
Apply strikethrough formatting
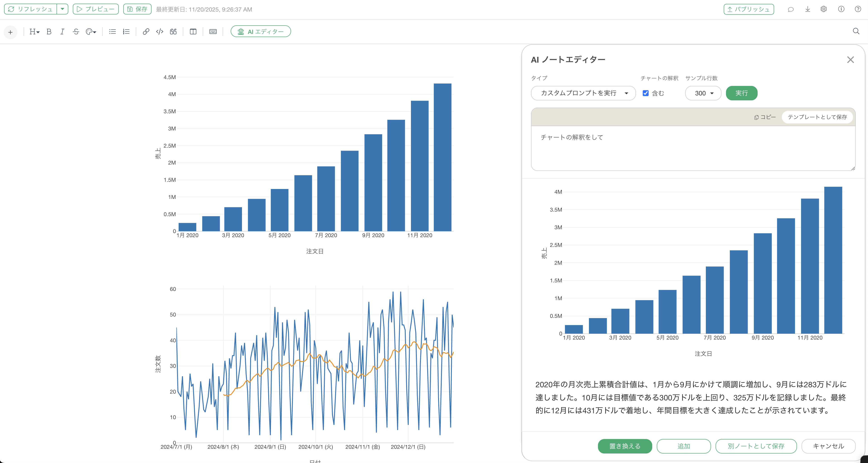[76, 32]
